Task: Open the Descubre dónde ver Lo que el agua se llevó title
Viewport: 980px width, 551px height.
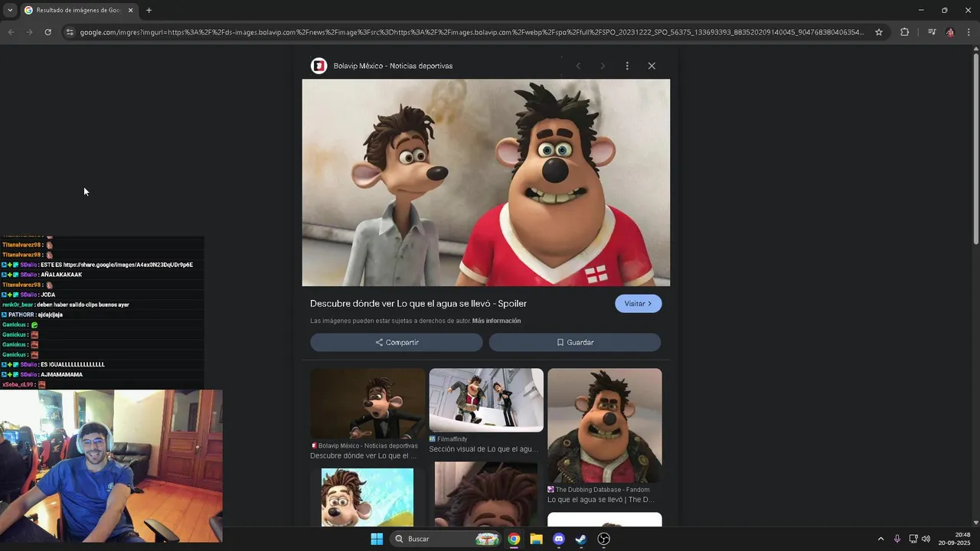Action: pyautogui.click(x=418, y=304)
